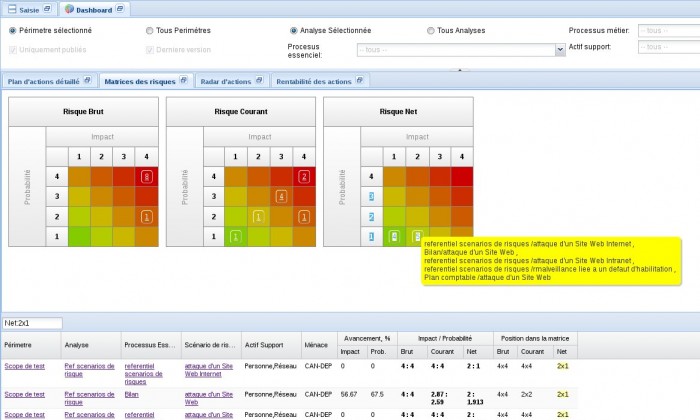The height and width of the screenshot is (420, 700).
Task: Click the Risque Courant panel header
Action: (241, 112)
